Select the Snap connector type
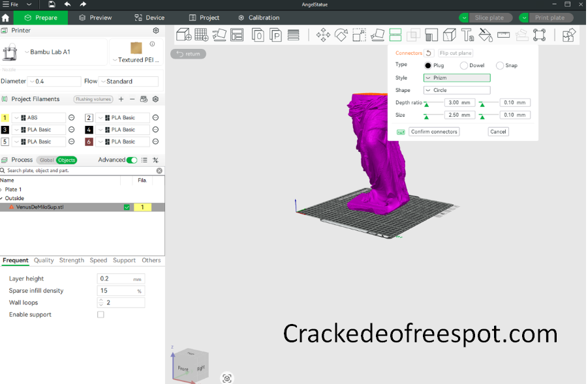Viewport: 588px width, 384px height. coord(500,66)
